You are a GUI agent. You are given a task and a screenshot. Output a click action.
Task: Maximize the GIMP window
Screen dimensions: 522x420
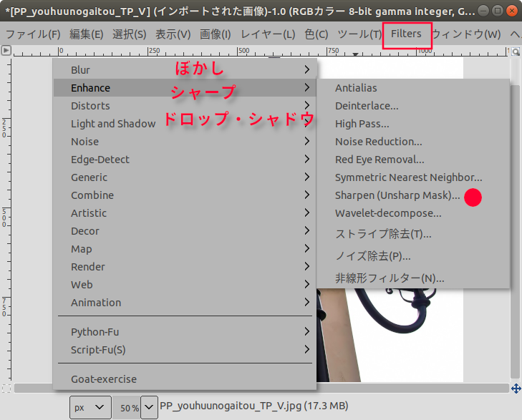[498, 11]
